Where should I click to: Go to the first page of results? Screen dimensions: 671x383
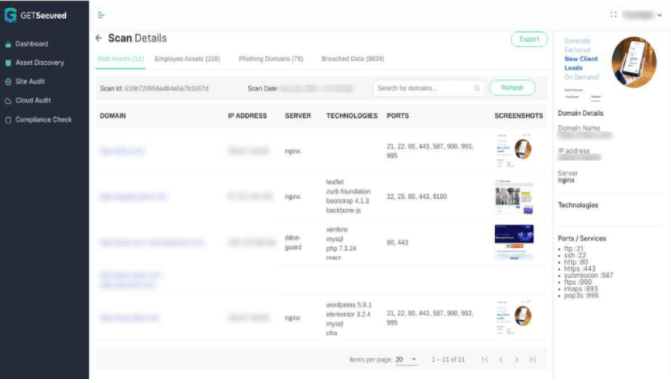click(x=485, y=359)
